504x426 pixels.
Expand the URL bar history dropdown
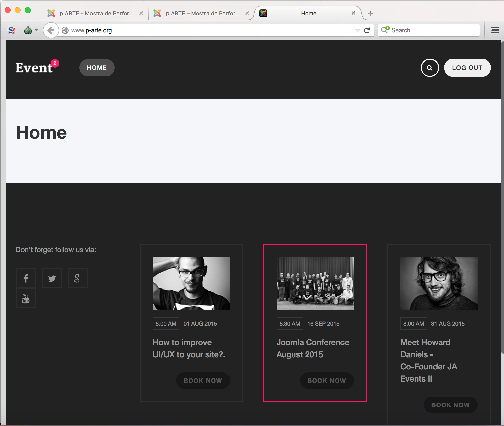pyautogui.click(x=357, y=30)
